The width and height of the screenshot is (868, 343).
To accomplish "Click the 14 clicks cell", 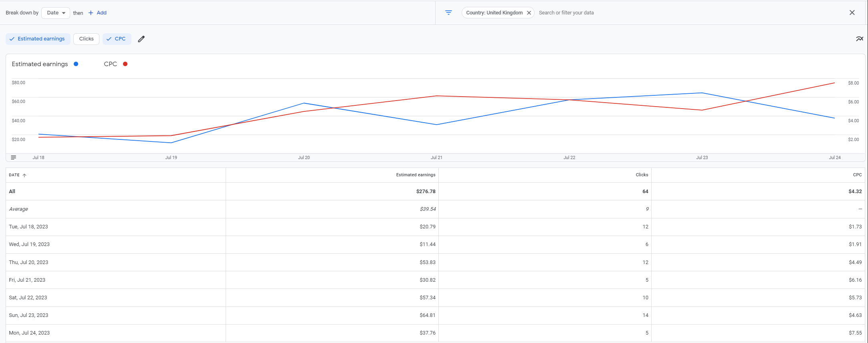I will point(645,315).
